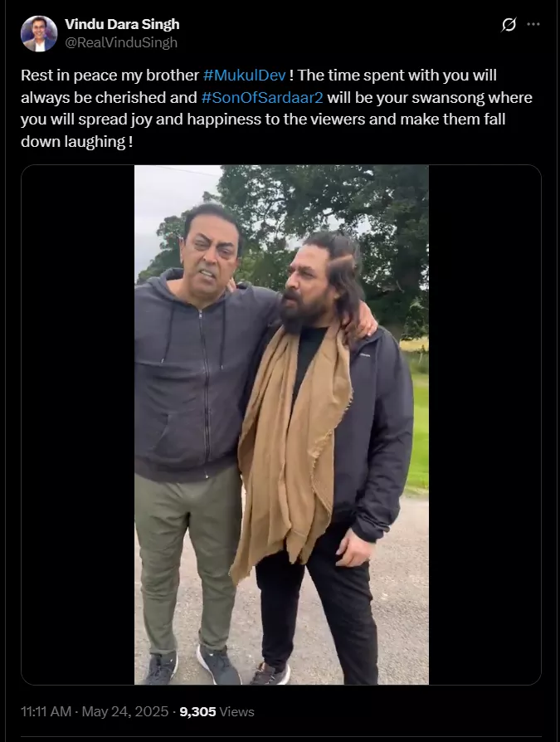Open the #MukulDev hashtag
The width and height of the screenshot is (560, 742).
click(x=245, y=76)
